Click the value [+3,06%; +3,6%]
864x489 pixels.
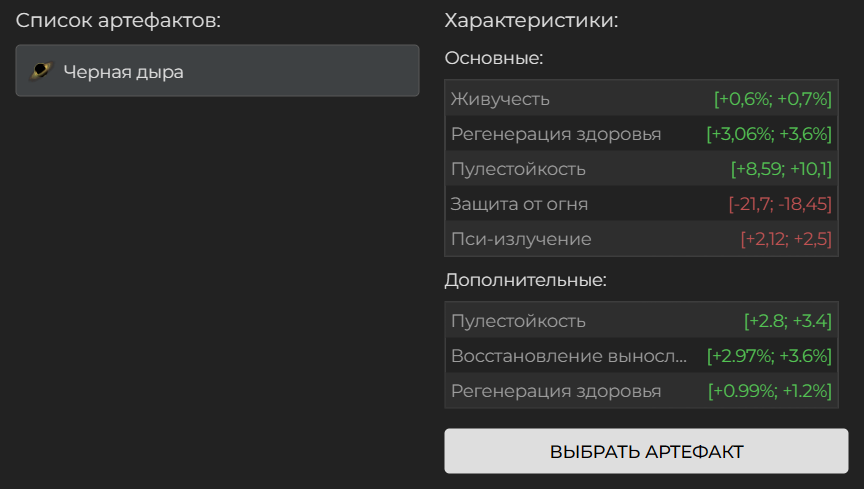[x=769, y=134]
